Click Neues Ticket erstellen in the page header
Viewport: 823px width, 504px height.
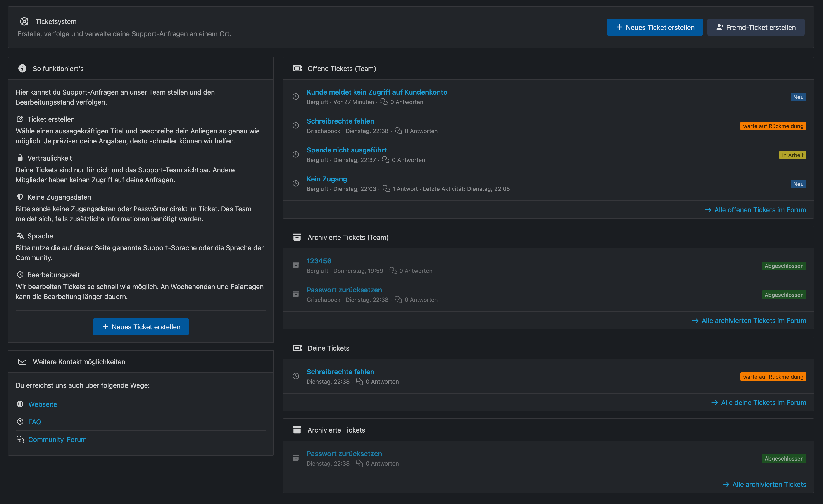pos(655,27)
